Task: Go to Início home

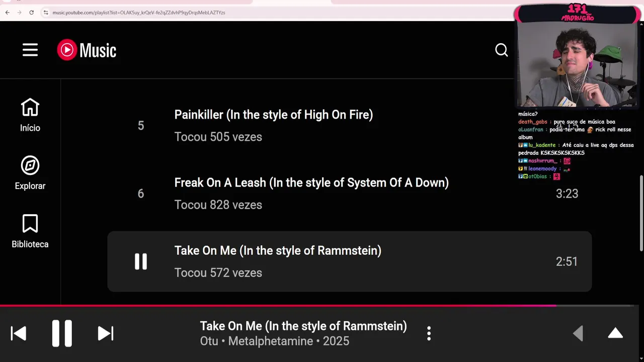Action: [30, 115]
